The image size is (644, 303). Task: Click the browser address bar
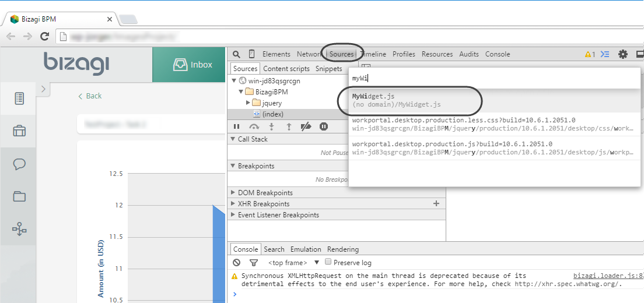click(349, 37)
